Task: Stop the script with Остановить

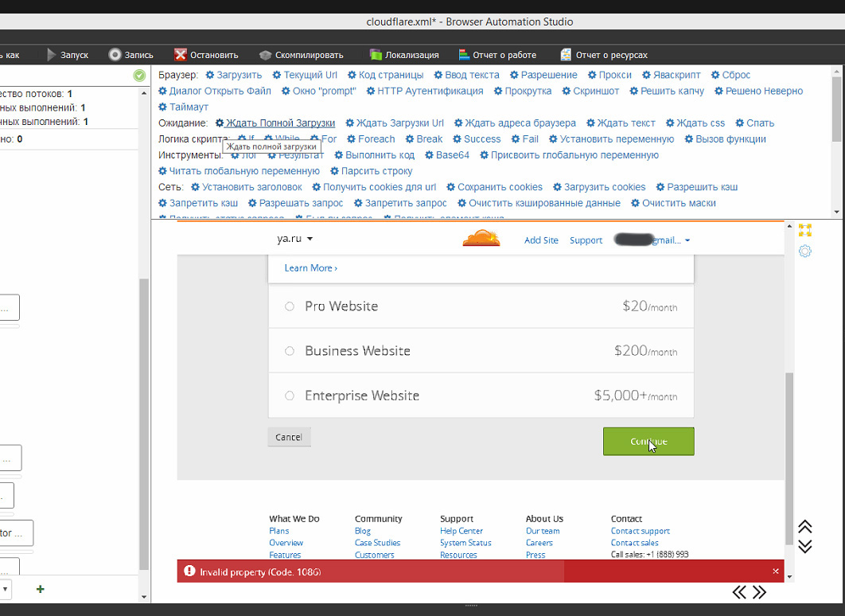Action: point(206,55)
